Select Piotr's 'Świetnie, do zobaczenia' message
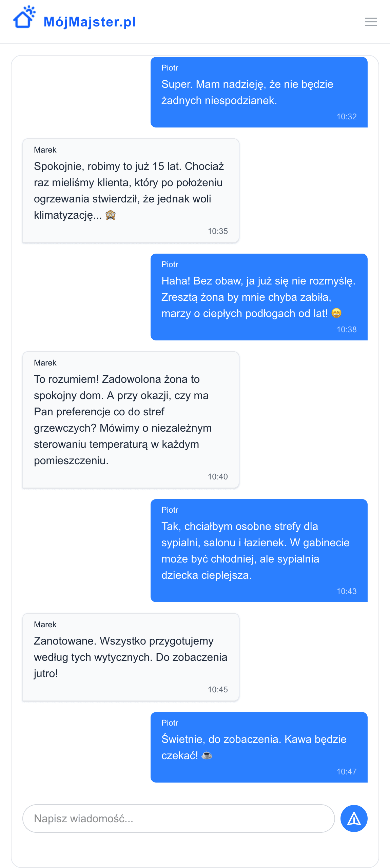390x868 pixels. [259, 747]
